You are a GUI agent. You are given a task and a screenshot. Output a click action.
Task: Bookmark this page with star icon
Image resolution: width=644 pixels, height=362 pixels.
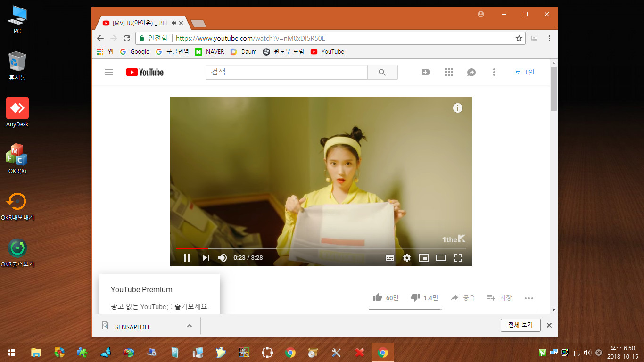tap(519, 38)
